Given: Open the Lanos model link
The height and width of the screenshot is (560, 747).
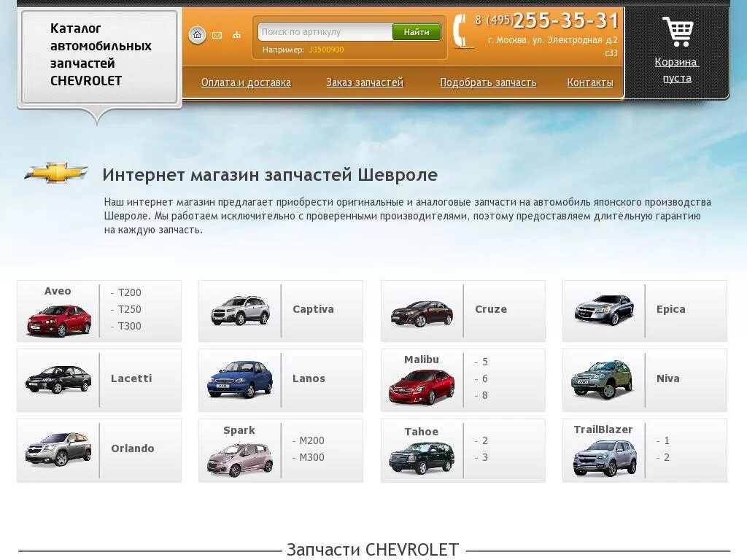Looking at the screenshot, I should [x=309, y=378].
